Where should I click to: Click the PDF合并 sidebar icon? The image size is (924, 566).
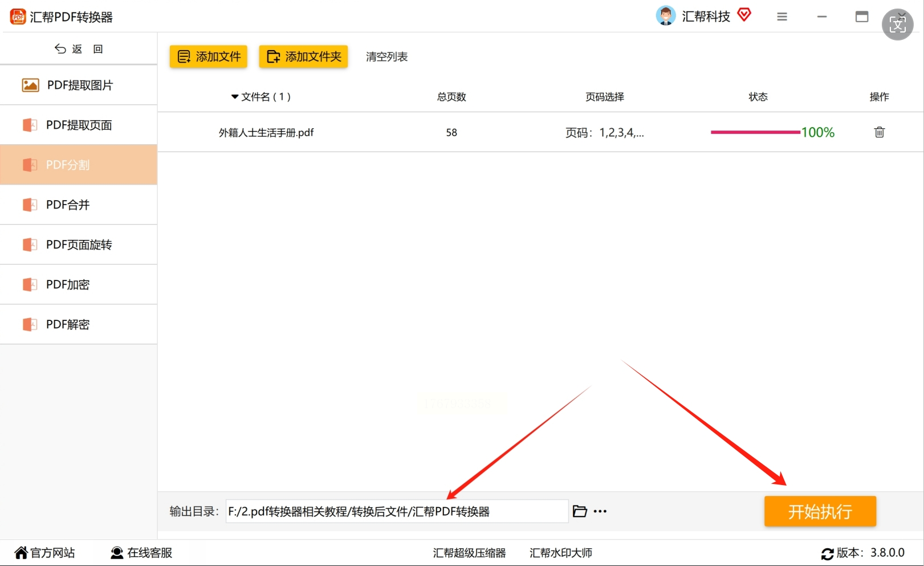tap(30, 205)
